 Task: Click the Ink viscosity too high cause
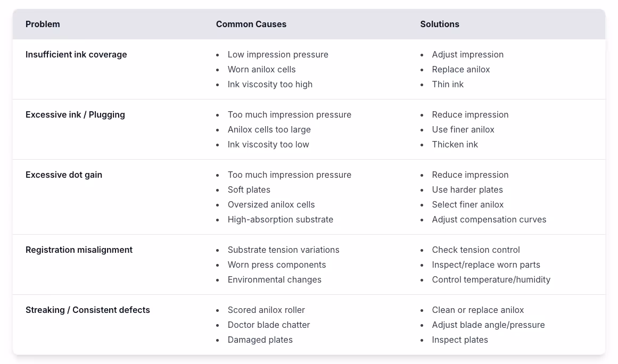click(x=270, y=85)
